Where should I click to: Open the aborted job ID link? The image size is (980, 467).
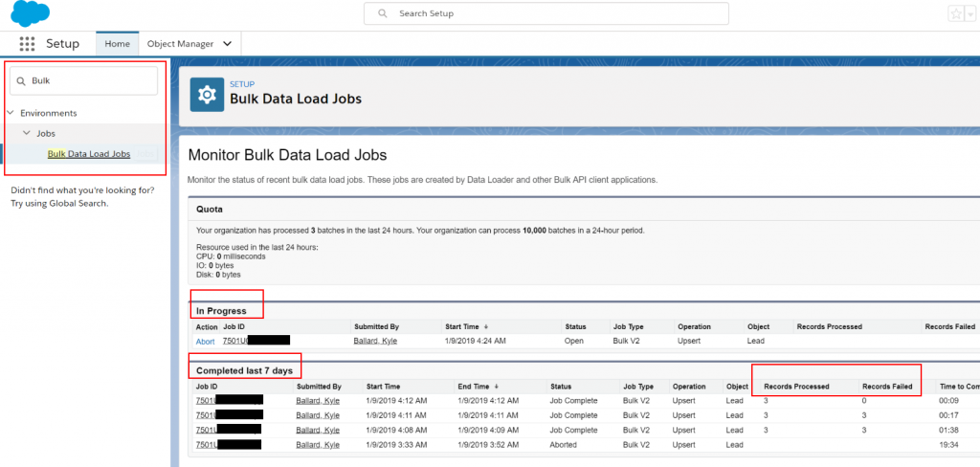pos(229,445)
